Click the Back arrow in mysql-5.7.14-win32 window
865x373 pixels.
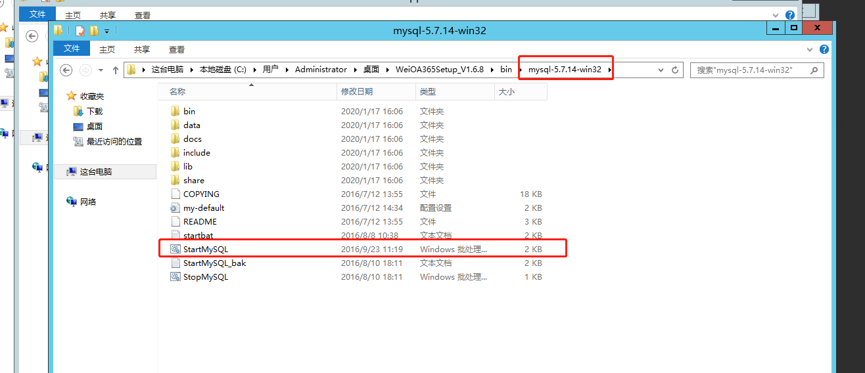(x=66, y=70)
